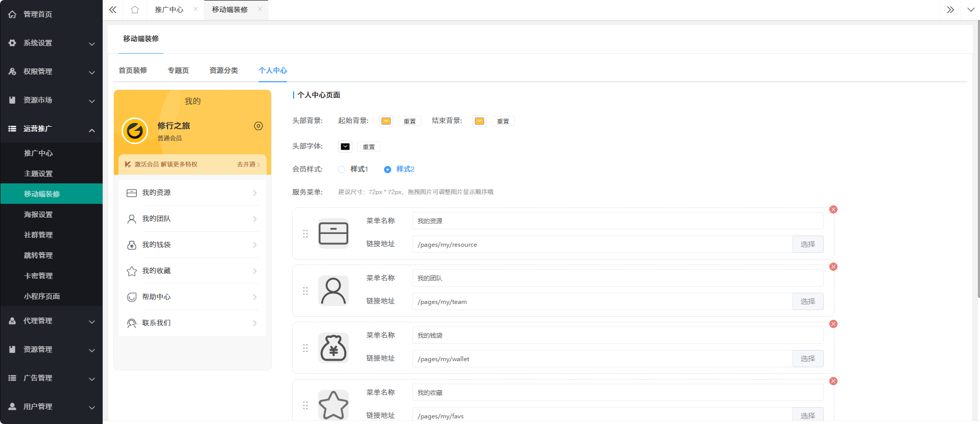The image size is (980, 424).
Task: Click the double-left arrow collapse icon
Action: click(113, 10)
